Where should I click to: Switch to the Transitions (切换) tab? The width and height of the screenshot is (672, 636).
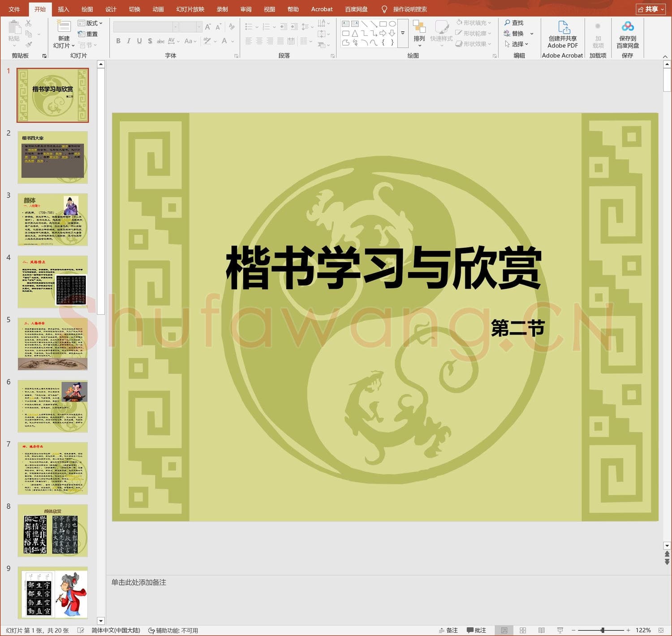[x=134, y=9]
